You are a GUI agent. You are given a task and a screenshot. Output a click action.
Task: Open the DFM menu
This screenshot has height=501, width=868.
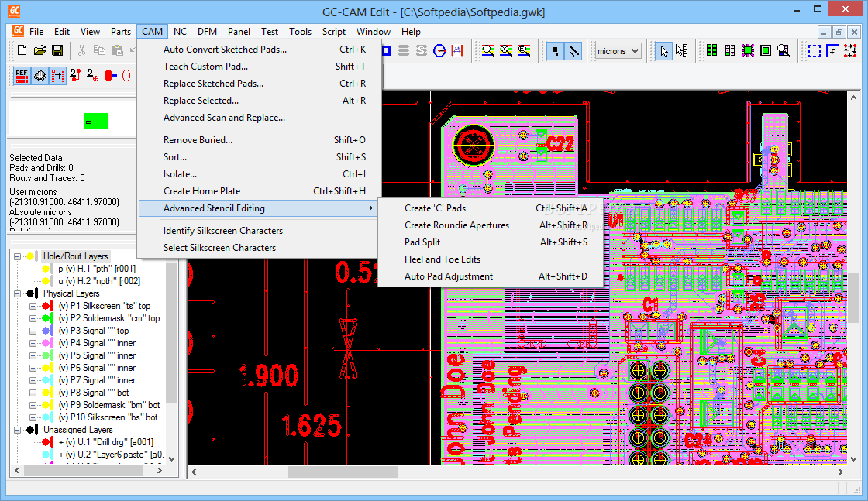click(x=207, y=32)
